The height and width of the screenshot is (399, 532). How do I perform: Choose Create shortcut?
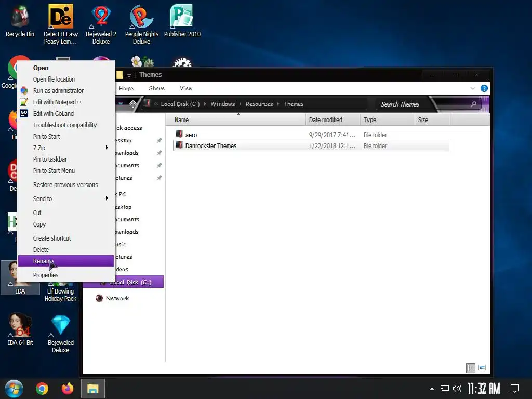point(66,238)
